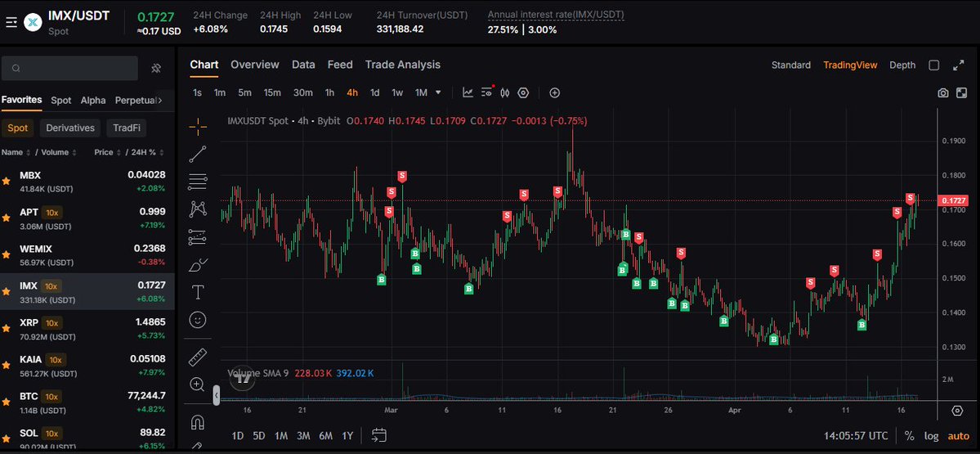The height and width of the screenshot is (454, 980).
Task: Toggle the magnet snap mode
Action: pos(198,422)
